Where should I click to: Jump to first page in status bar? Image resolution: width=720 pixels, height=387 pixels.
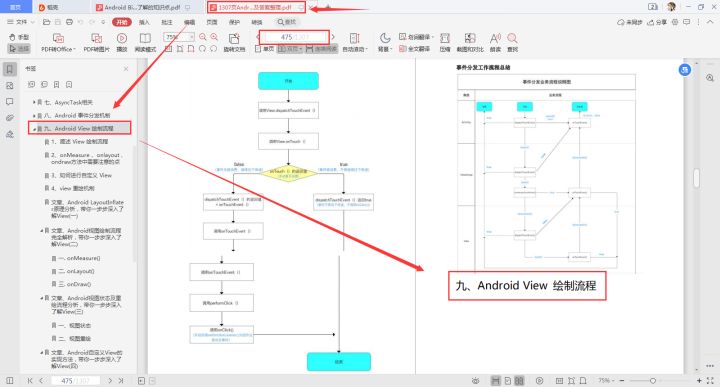[x=30, y=381]
